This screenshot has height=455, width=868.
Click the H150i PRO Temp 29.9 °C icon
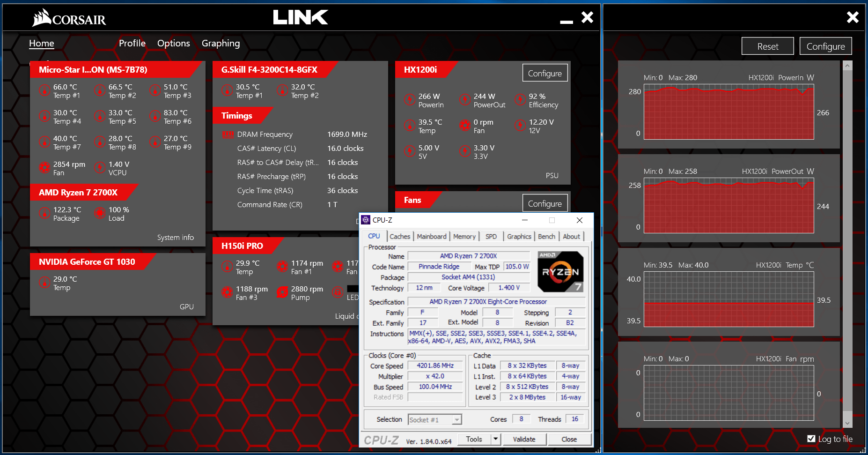[227, 266]
